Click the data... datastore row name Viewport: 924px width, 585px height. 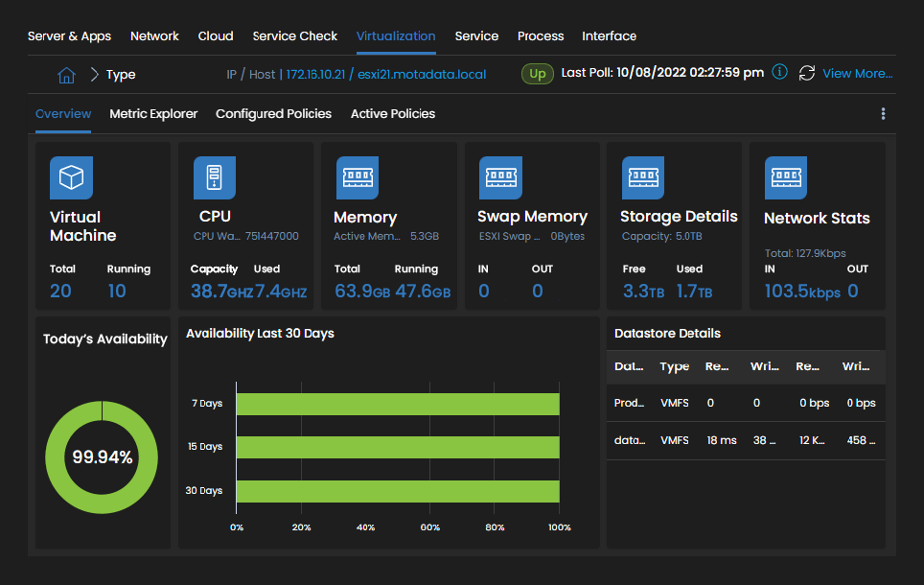tap(630, 440)
